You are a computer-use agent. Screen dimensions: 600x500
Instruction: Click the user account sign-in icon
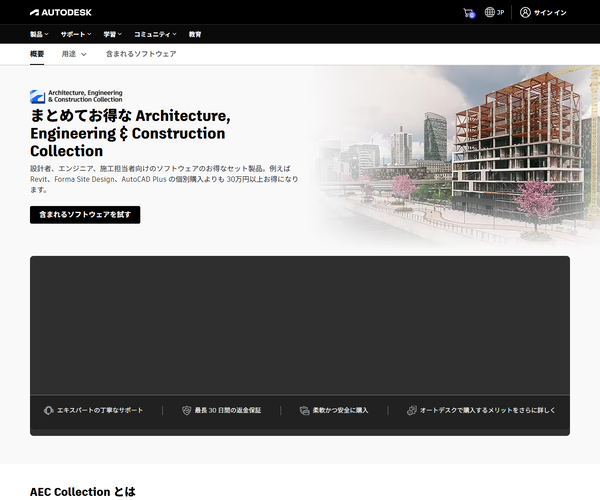click(x=525, y=13)
